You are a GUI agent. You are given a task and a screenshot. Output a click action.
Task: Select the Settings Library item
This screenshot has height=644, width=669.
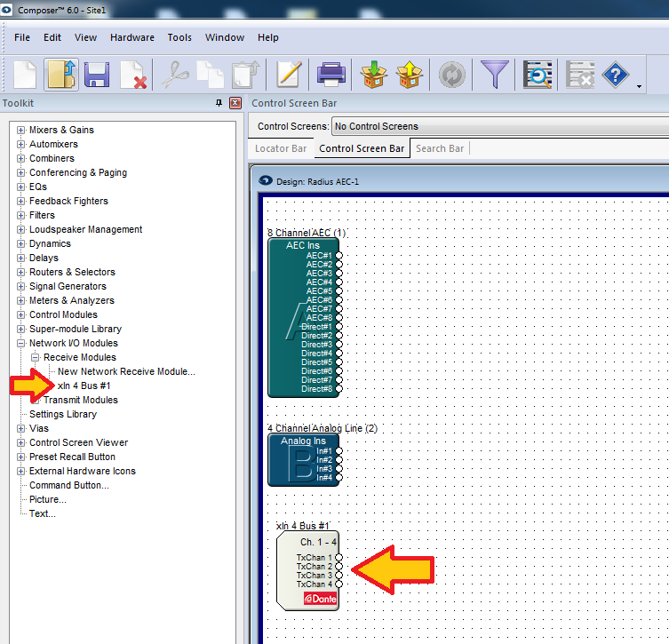(x=63, y=414)
